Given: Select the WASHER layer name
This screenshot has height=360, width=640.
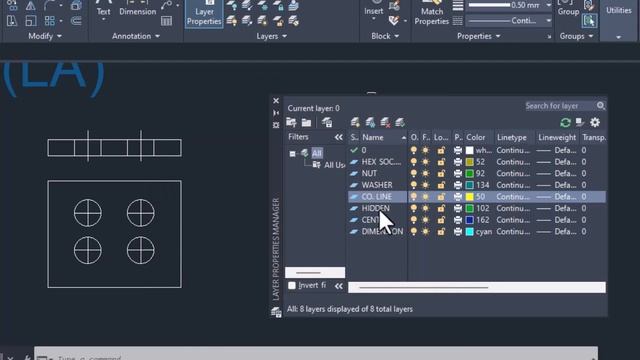Looking at the screenshot, I should pos(377,185).
